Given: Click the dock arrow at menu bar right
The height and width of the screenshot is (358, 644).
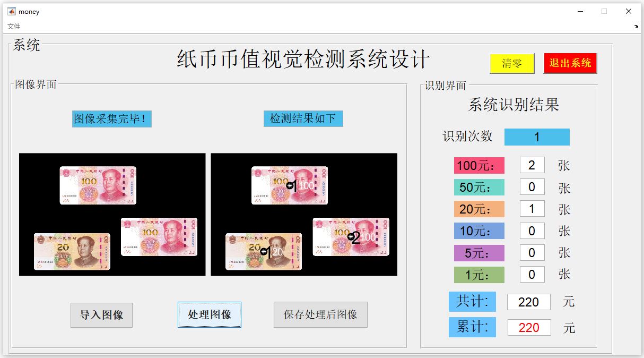Looking at the screenshot, I should 637,26.
